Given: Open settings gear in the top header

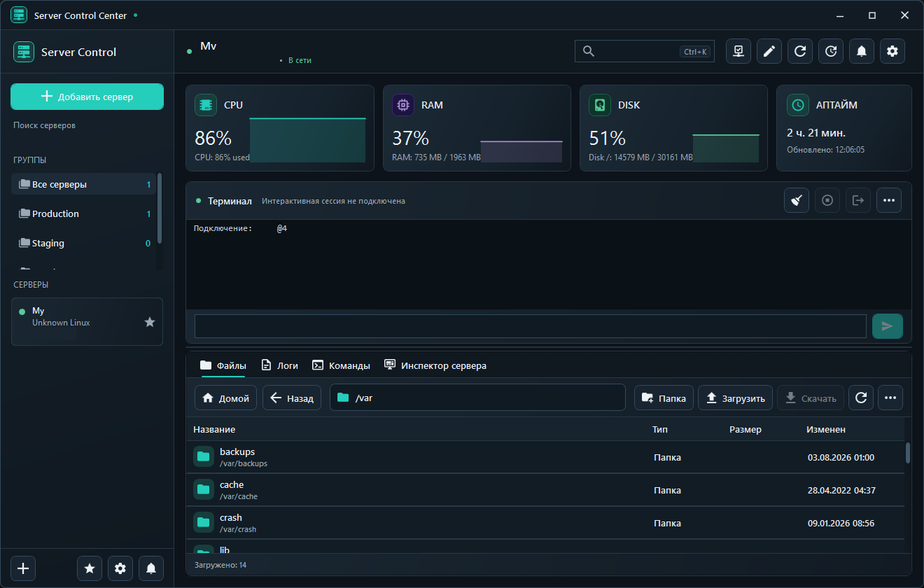Looking at the screenshot, I should (892, 51).
